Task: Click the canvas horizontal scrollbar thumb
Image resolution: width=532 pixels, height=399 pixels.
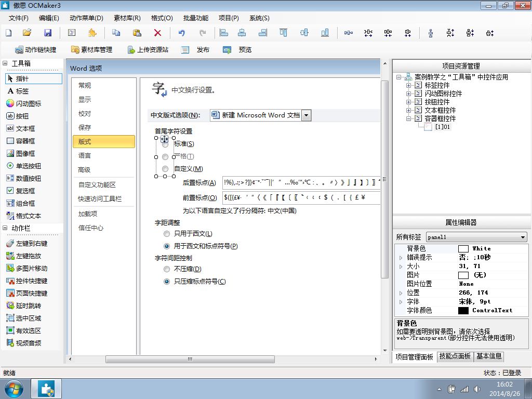Action: pos(190,359)
